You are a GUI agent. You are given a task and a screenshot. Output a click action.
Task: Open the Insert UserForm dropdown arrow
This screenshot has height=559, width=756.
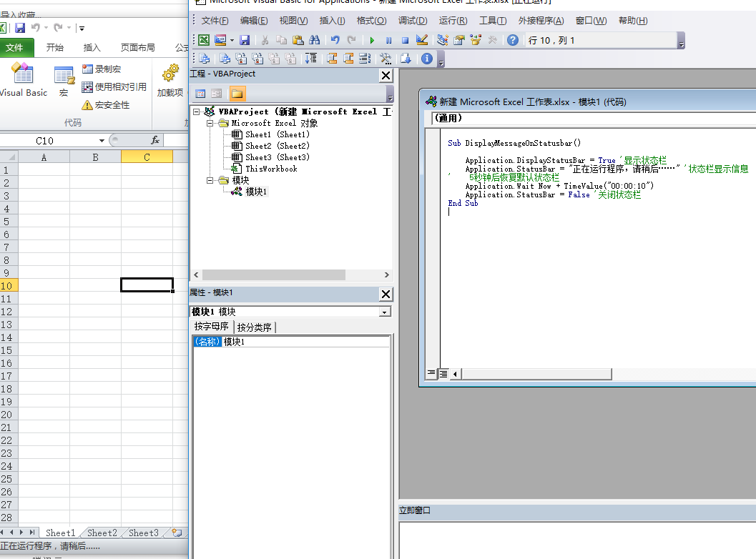pos(232,41)
